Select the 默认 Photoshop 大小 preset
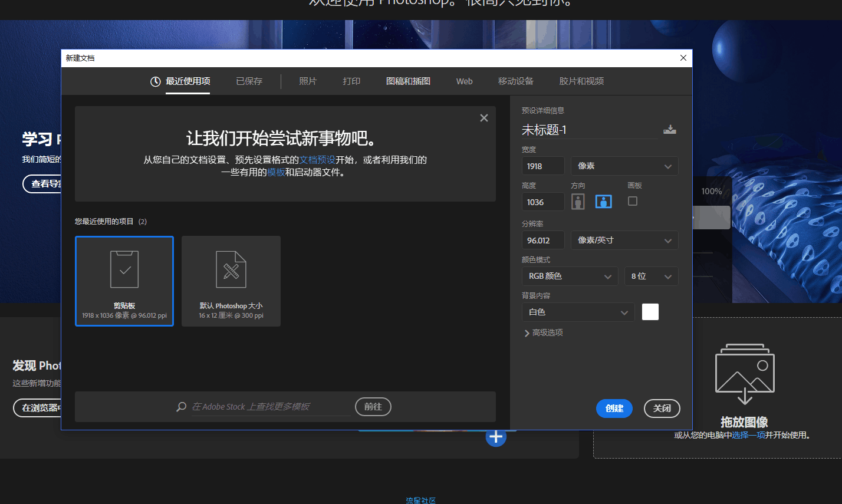The width and height of the screenshot is (842, 504). 231,281
